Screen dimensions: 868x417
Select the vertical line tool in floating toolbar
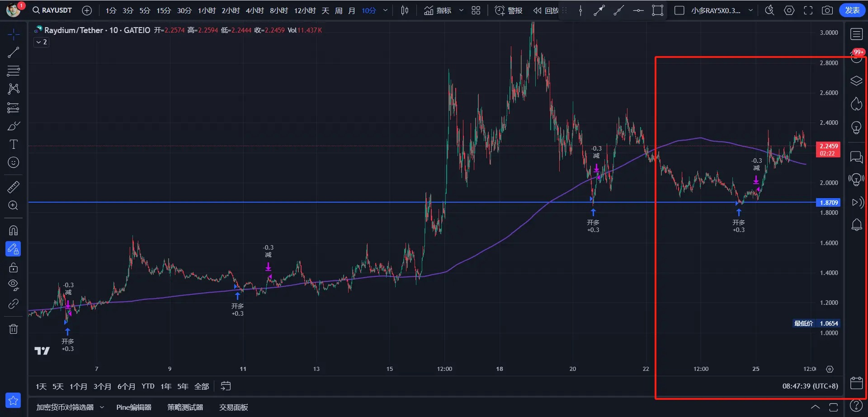click(580, 10)
